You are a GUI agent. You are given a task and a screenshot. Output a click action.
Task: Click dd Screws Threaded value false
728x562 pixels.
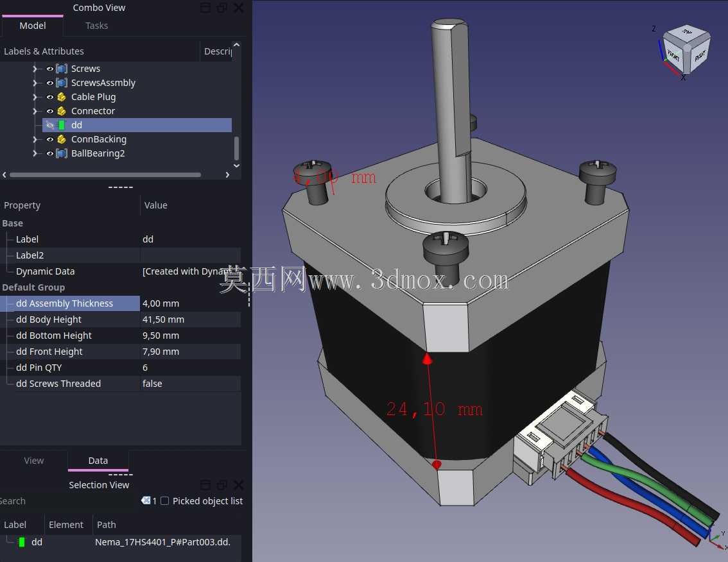pyautogui.click(x=191, y=384)
